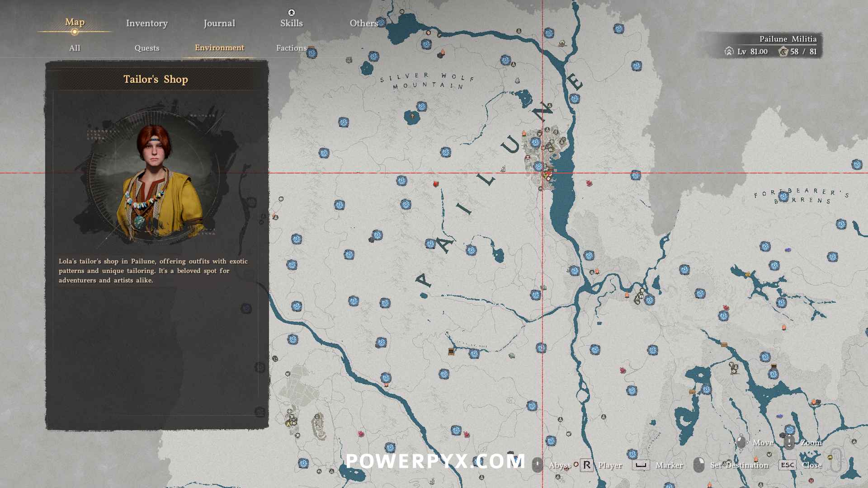The image size is (868, 488).
Task: Click the R Player key prompt
Action: (587, 465)
